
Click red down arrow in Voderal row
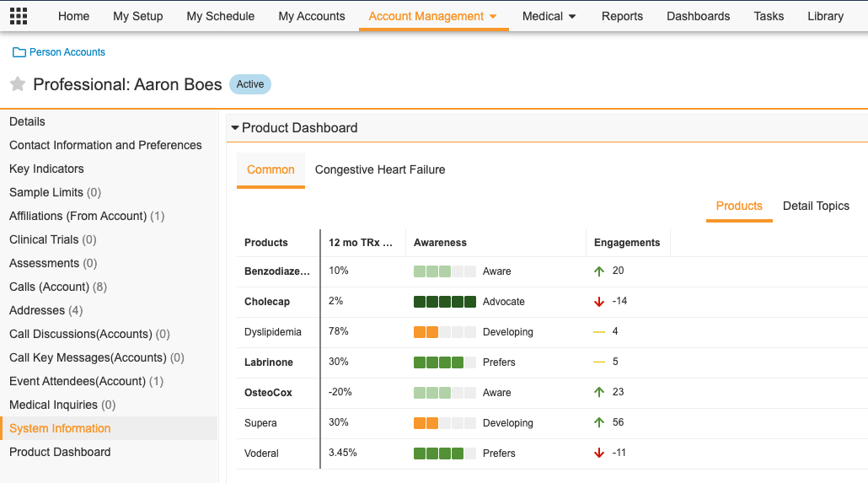(x=599, y=453)
